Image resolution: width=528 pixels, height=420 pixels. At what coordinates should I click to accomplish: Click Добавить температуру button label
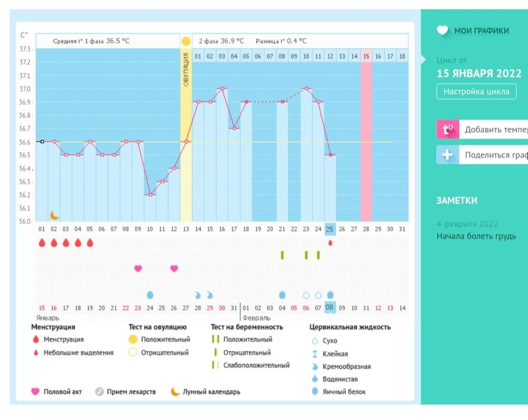click(496, 130)
